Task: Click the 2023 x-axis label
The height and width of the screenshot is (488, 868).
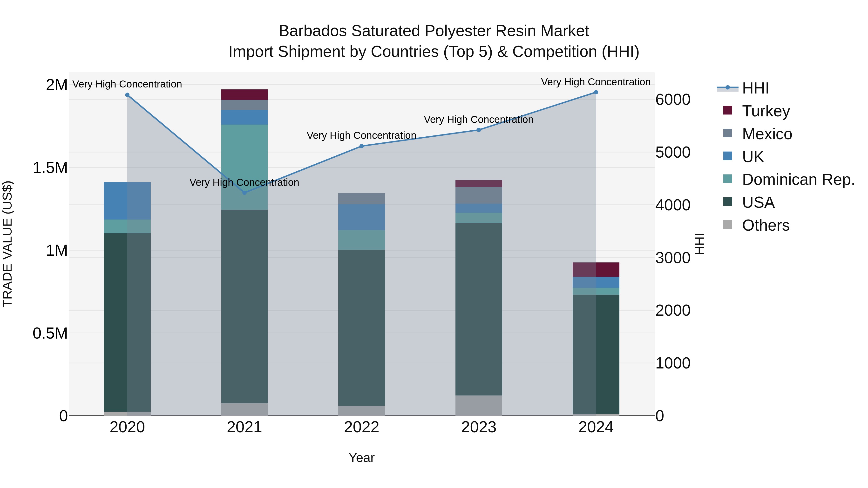Action: tap(479, 427)
